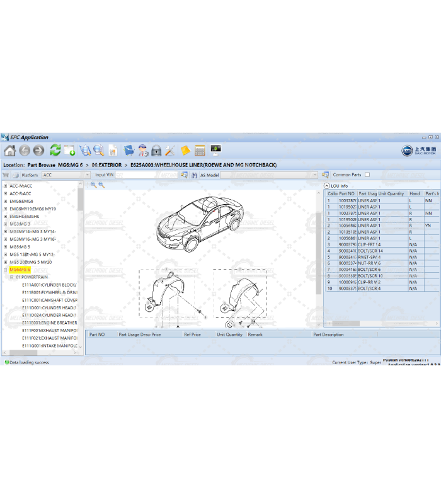Expand the MG3:MG 3 tree node
The height and width of the screenshot is (504, 441).
pyautogui.click(x=5, y=224)
